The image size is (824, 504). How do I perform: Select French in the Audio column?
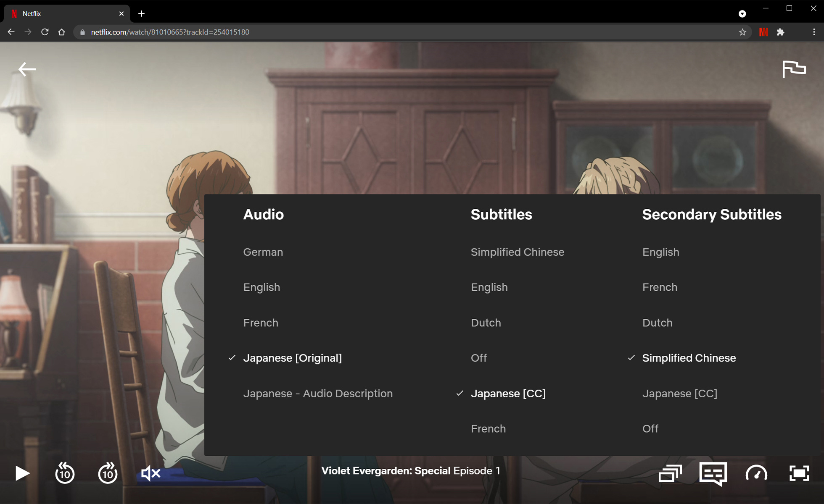point(260,323)
